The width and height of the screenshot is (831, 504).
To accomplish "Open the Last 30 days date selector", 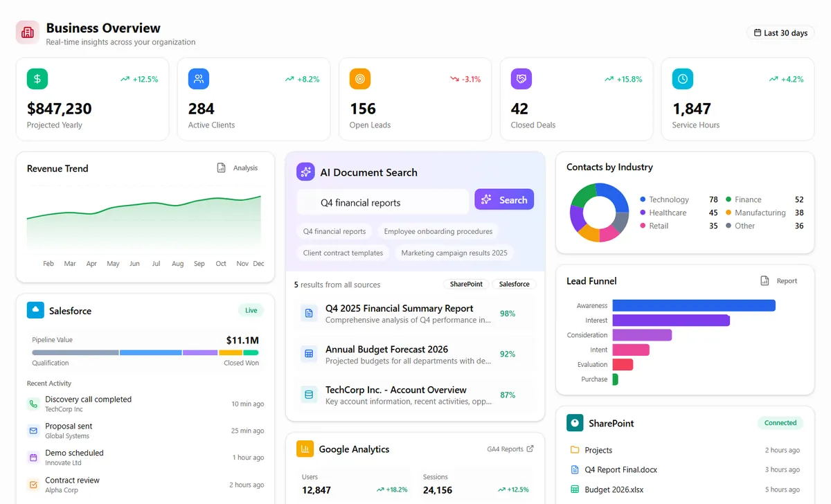I will [x=780, y=33].
